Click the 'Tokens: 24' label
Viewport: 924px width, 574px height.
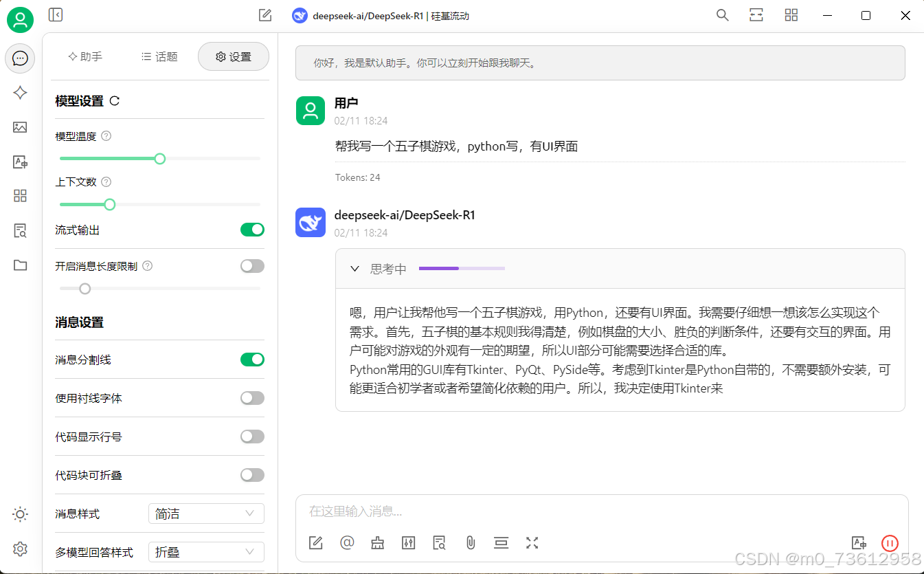pyautogui.click(x=358, y=177)
